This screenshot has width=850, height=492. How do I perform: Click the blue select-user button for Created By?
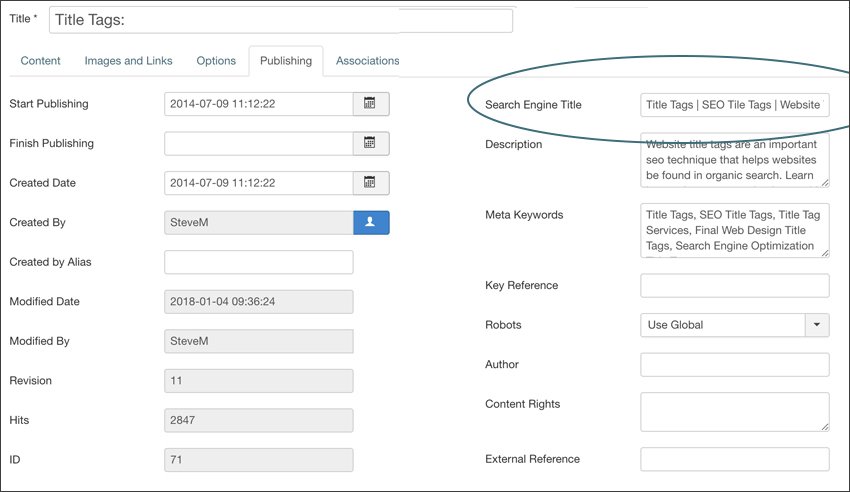[x=371, y=223]
